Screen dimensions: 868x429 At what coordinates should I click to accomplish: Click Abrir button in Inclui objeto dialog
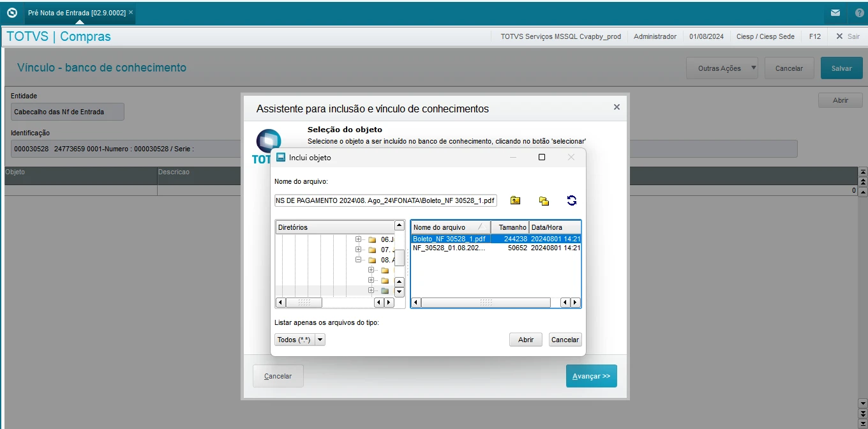click(525, 340)
